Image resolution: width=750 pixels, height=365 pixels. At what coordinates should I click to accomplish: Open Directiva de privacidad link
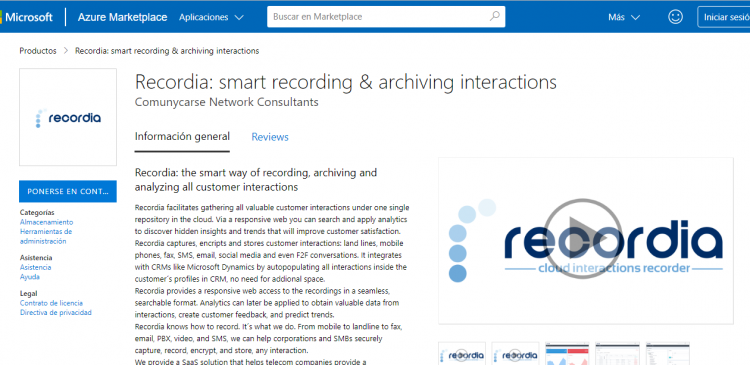point(55,313)
